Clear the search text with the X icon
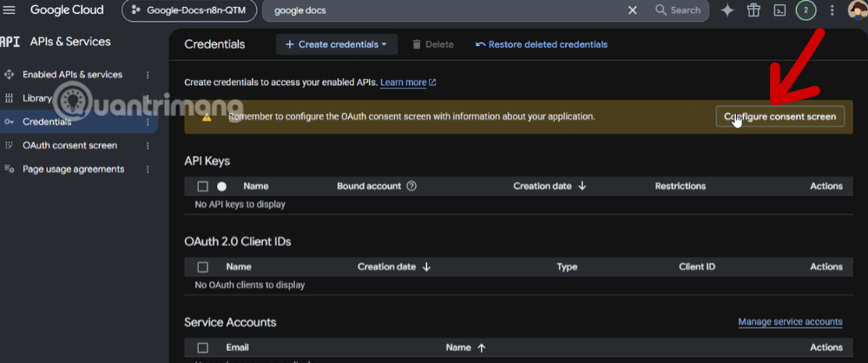The height and width of the screenshot is (363, 868). point(632,10)
